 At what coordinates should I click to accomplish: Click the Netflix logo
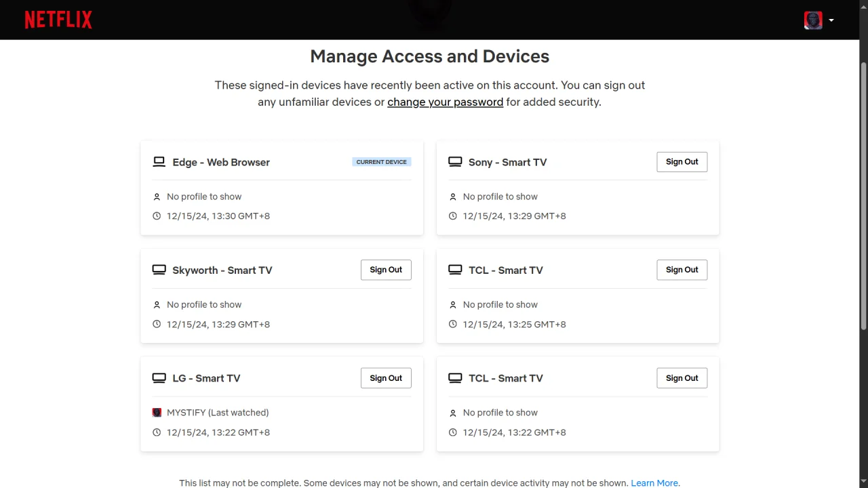tap(58, 20)
